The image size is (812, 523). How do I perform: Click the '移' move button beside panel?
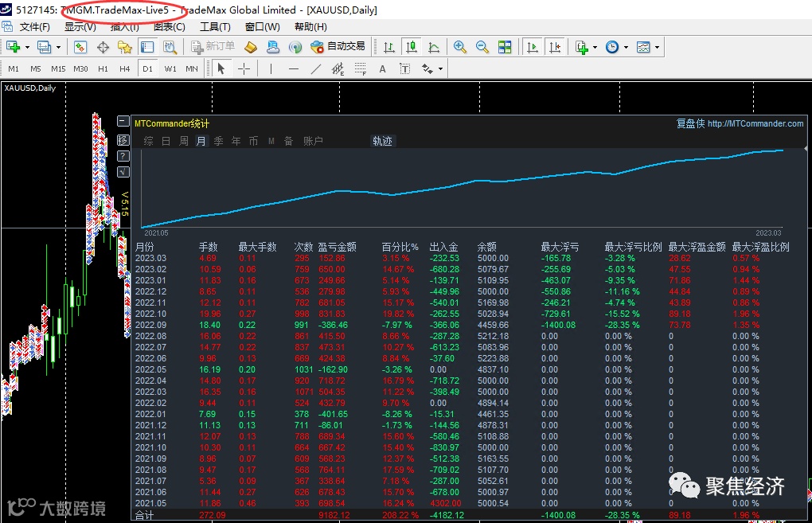click(x=123, y=140)
